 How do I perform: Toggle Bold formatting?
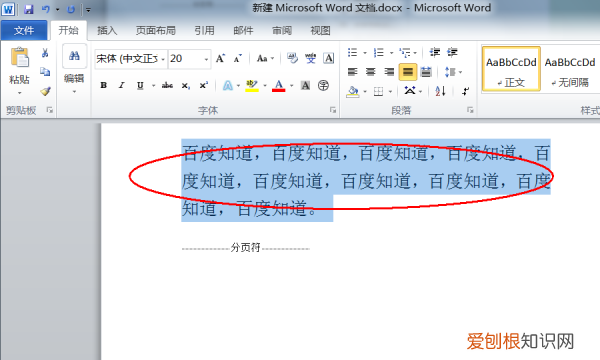103,85
